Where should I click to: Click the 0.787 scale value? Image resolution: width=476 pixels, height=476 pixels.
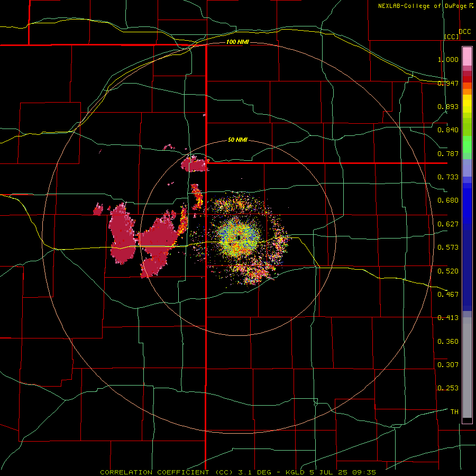pos(448,153)
